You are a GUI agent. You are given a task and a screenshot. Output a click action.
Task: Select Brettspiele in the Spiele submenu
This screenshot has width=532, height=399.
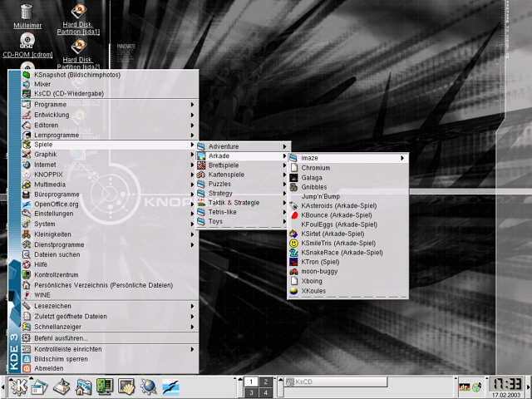tap(243, 165)
